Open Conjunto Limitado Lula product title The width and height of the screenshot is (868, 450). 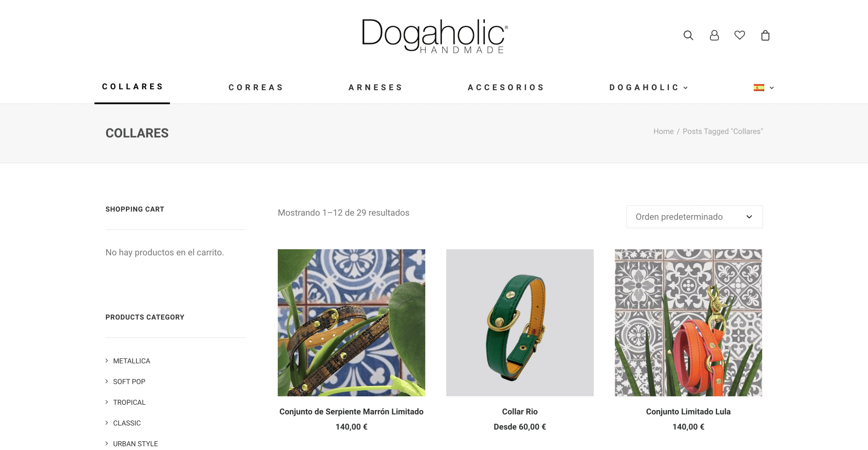pyautogui.click(x=688, y=411)
